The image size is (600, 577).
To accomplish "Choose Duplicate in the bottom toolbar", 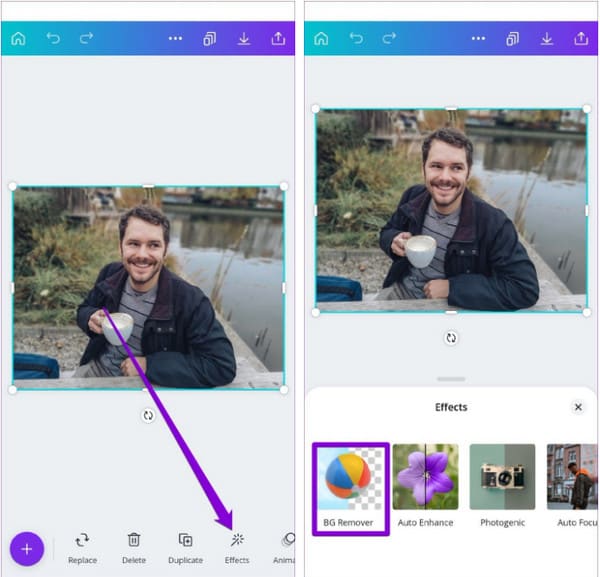I will click(185, 547).
